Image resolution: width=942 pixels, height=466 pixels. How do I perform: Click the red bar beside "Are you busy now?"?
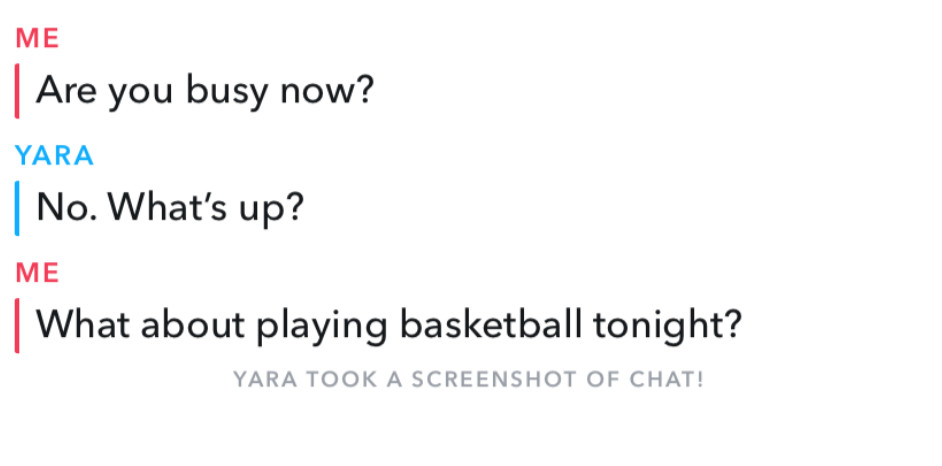17,91
